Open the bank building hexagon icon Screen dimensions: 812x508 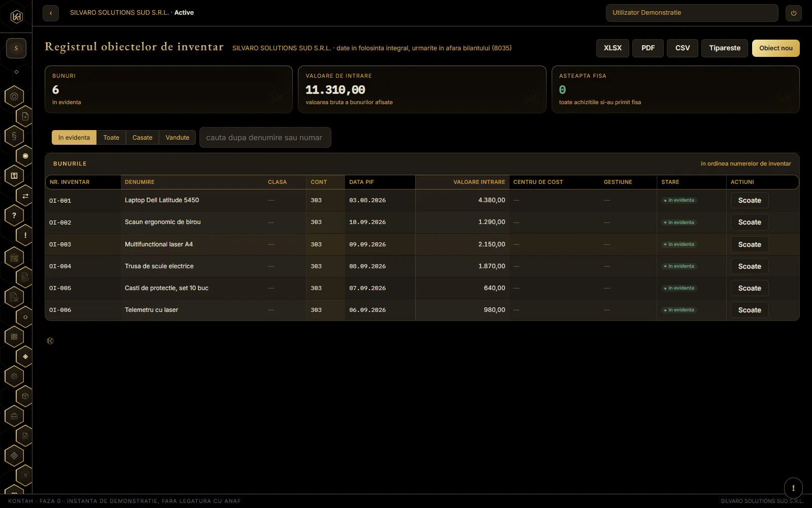click(14, 258)
